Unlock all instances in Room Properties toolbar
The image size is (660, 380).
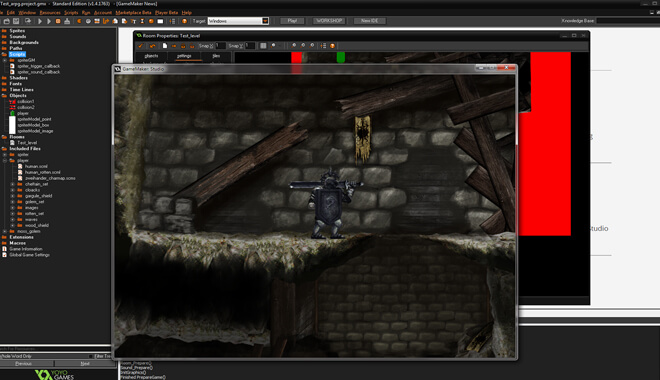pyautogui.click(x=192, y=45)
